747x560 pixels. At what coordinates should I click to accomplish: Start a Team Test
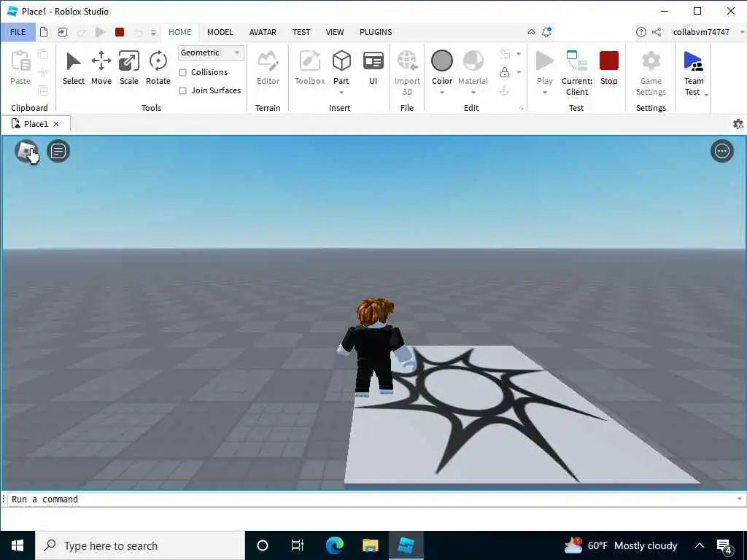(x=693, y=72)
